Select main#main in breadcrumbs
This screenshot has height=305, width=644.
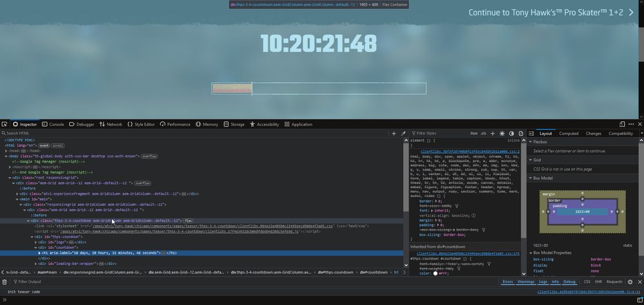[x=47, y=272]
